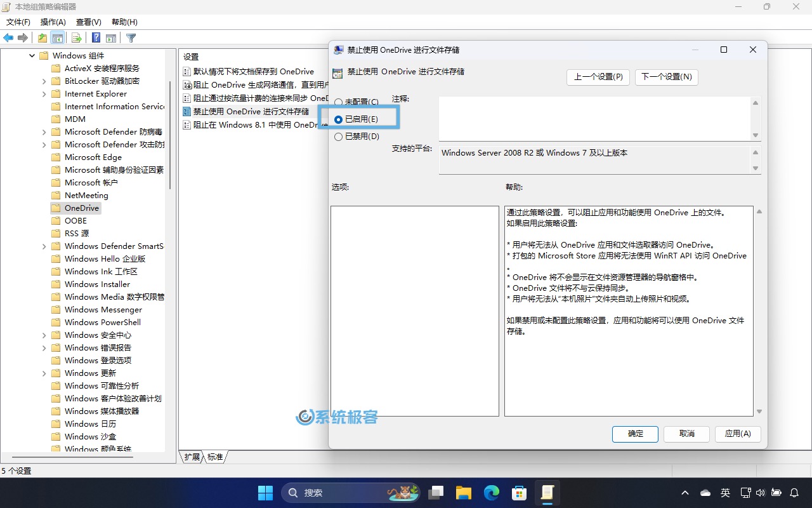The image size is (812, 508).
Task: Open the notification bell in system tray
Action: coord(794,493)
